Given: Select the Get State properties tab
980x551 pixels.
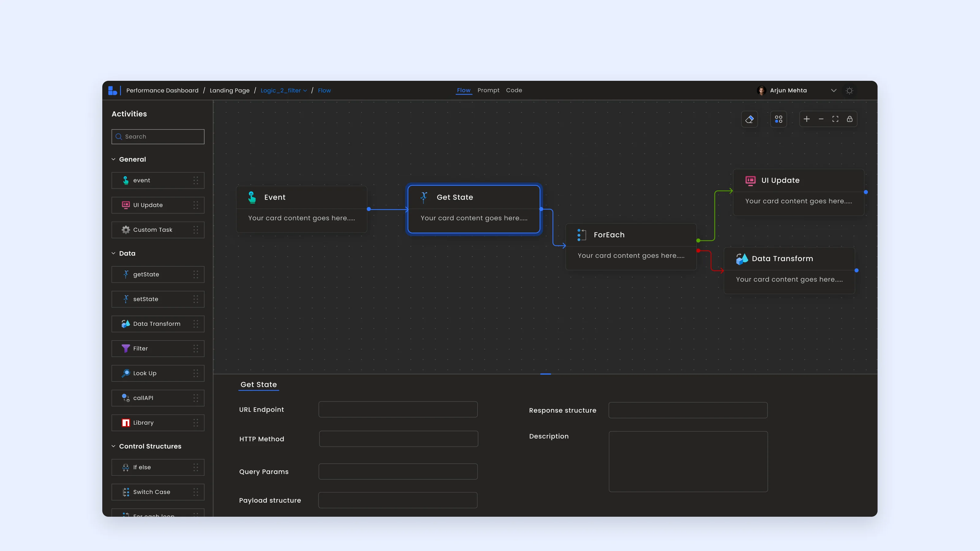Looking at the screenshot, I should [x=259, y=384].
